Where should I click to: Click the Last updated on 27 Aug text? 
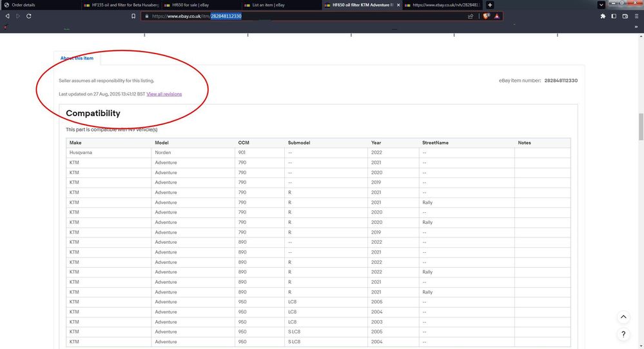coord(102,94)
